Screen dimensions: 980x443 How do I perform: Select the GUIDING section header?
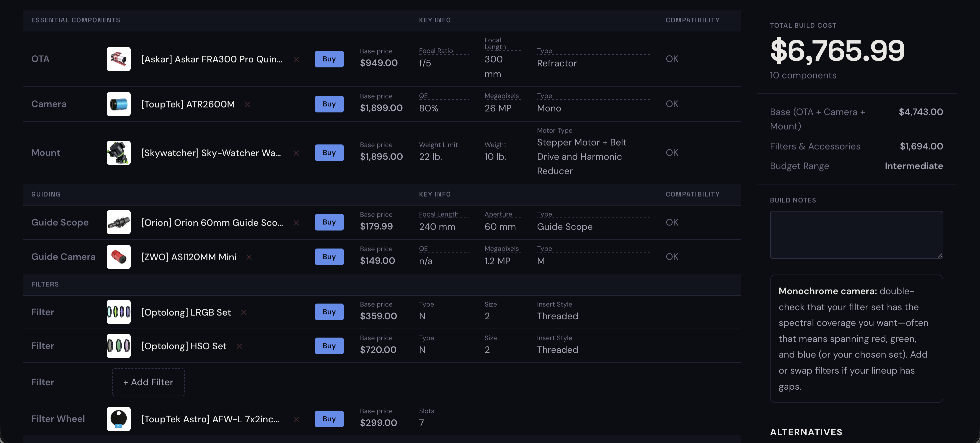[45, 194]
